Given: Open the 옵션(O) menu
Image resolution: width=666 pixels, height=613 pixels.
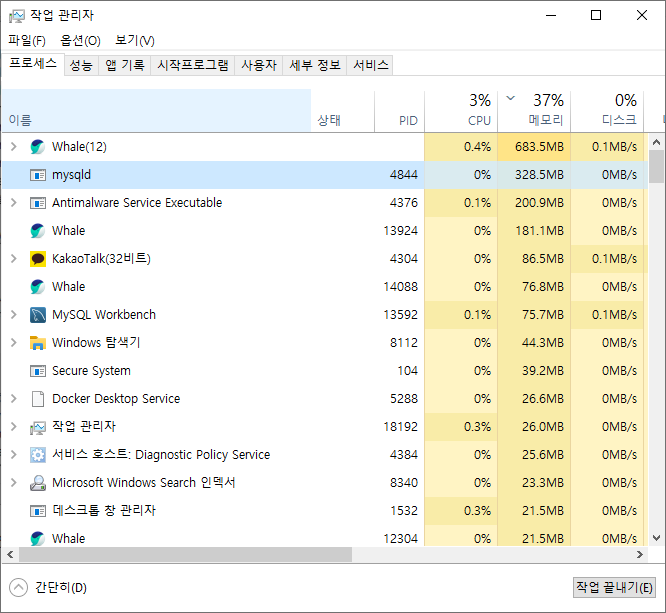Looking at the screenshot, I should pos(80,40).
